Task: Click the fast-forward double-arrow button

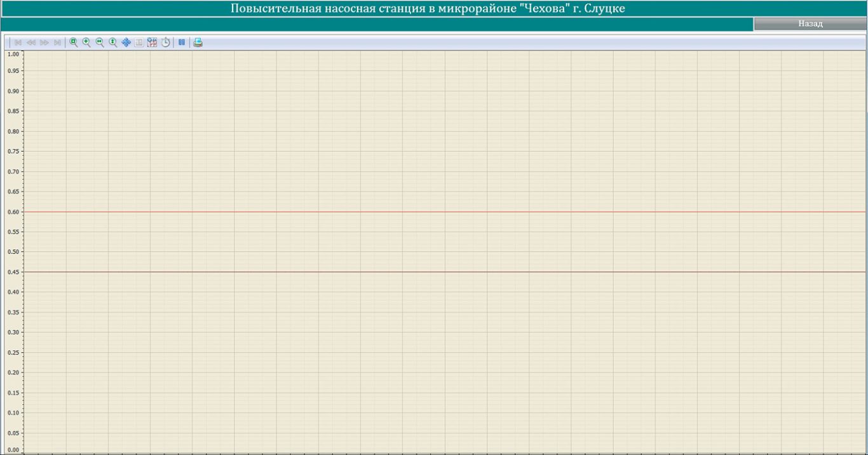Action: pyautogui.click(x=44, y=43)
